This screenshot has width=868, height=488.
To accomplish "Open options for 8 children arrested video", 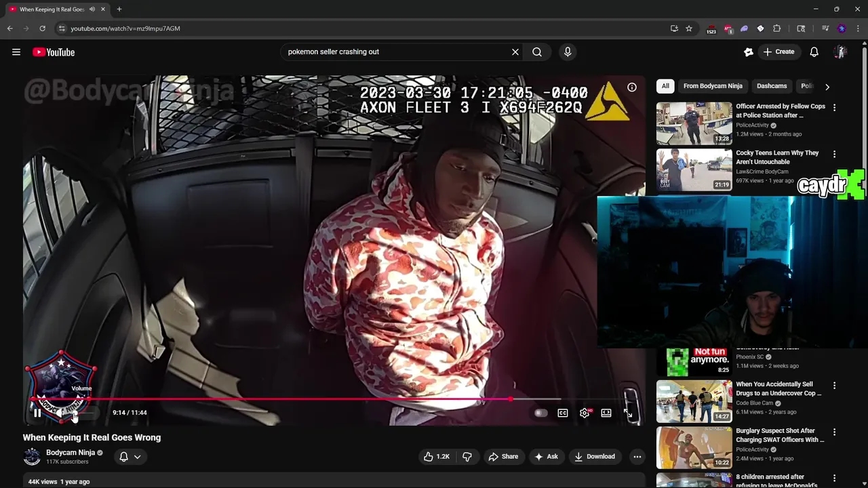I will pos(834,478).
